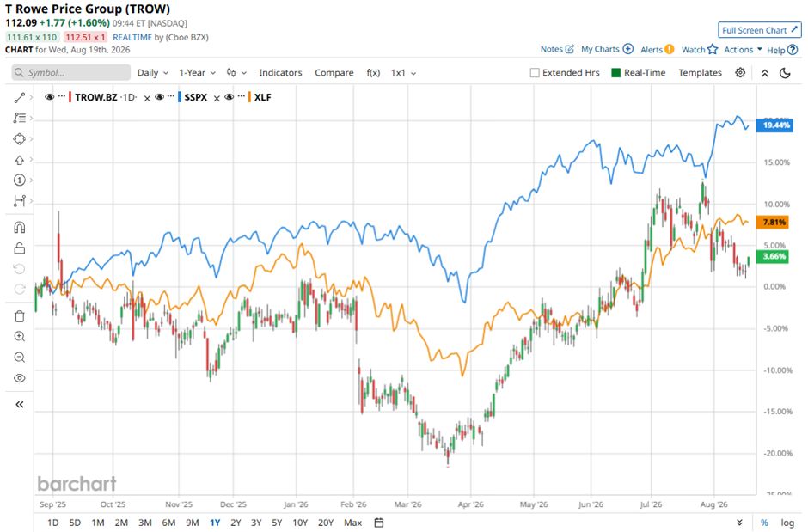This screenshot has width=808, height=532.
Task: Open Full Screen Chart
Action: 760,30
